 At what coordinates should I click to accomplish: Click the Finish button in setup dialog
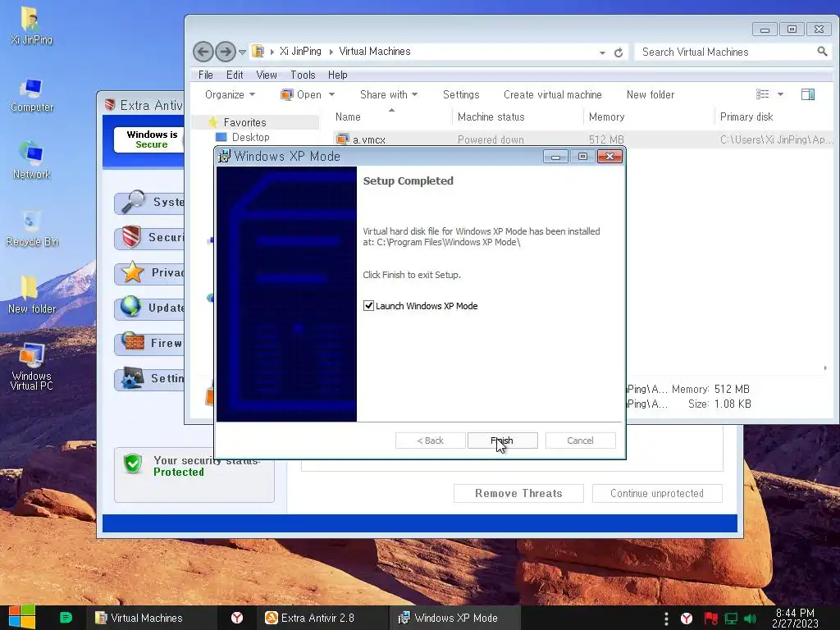pos(502,441)
